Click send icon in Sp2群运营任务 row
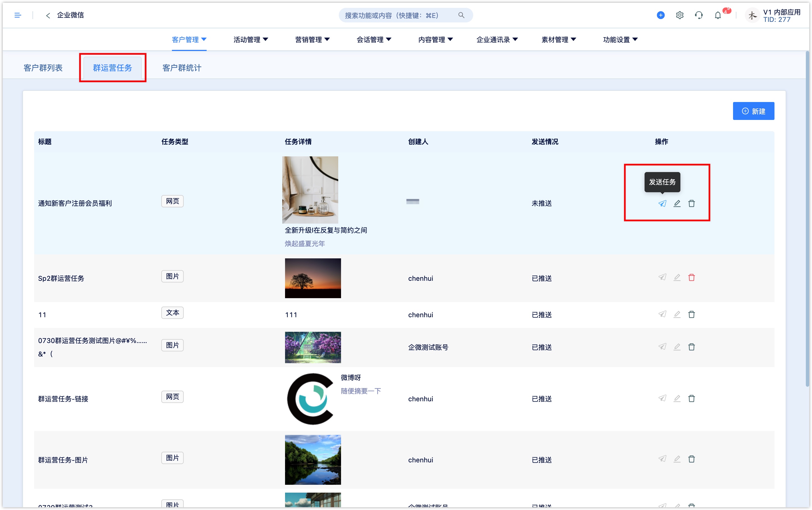Viewport: 812px width, 510px height. 662,277
